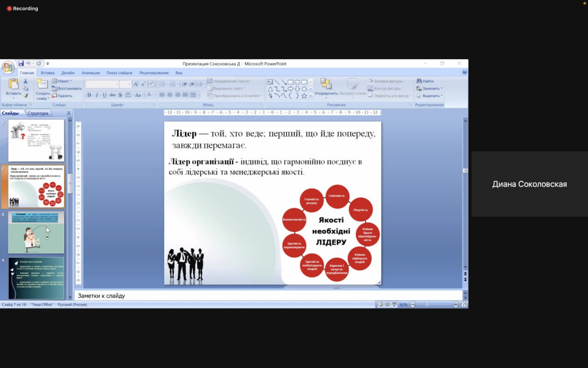Expand the Выделить select dropdown

[x=430, y=95]
